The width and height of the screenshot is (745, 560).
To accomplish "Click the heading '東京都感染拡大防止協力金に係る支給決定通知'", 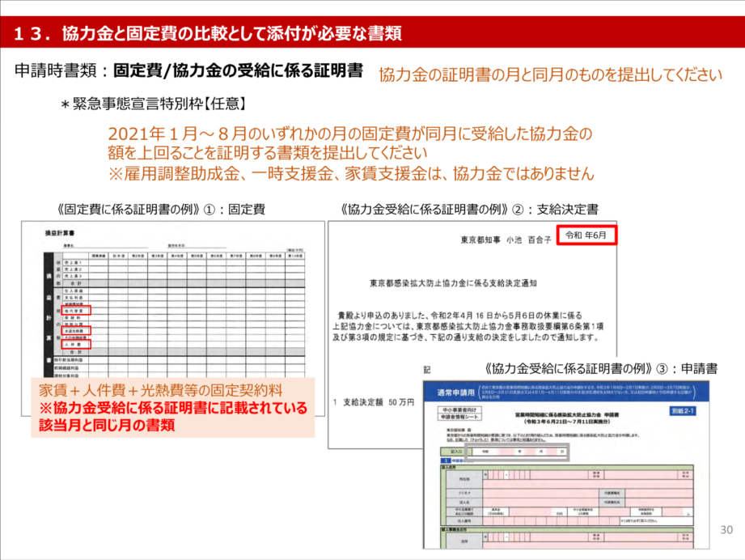I will point(453,283).
